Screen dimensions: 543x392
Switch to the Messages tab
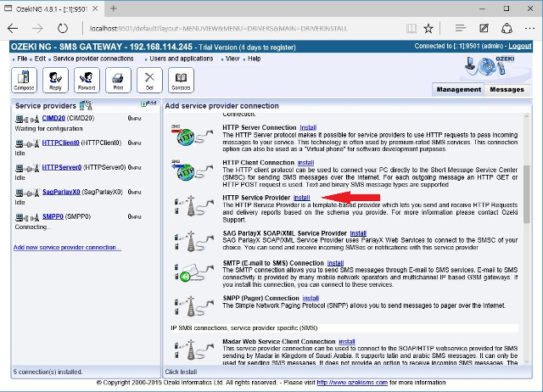(x=507, y=90)
